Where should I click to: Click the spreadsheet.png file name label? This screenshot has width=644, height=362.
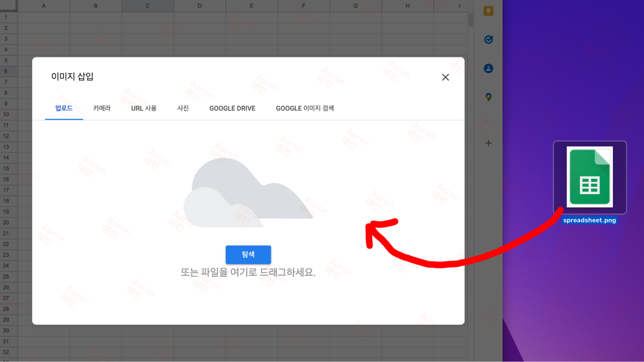589,220
